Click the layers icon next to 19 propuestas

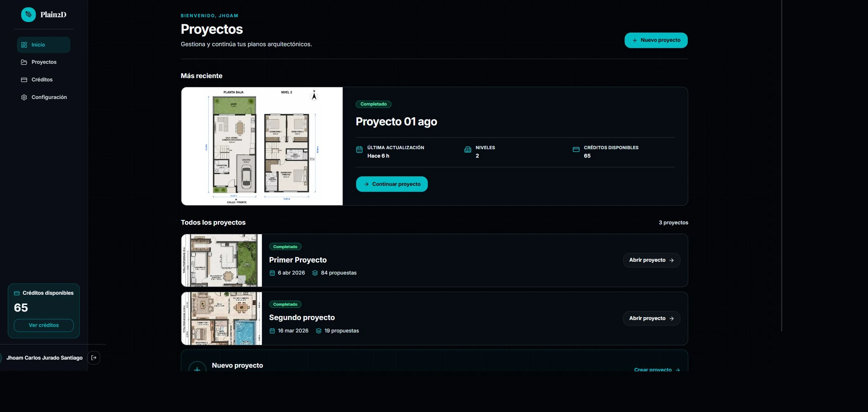(x=319, y=331)
